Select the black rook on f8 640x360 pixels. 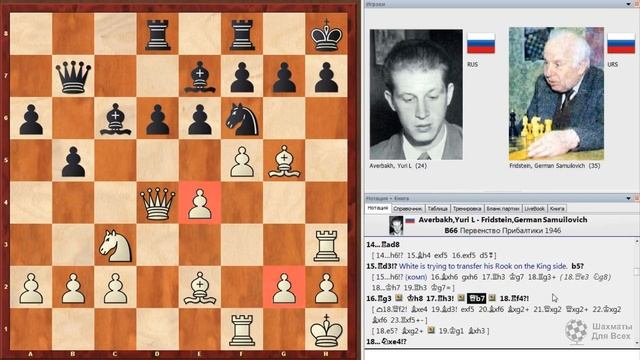(x=242, y=35)
